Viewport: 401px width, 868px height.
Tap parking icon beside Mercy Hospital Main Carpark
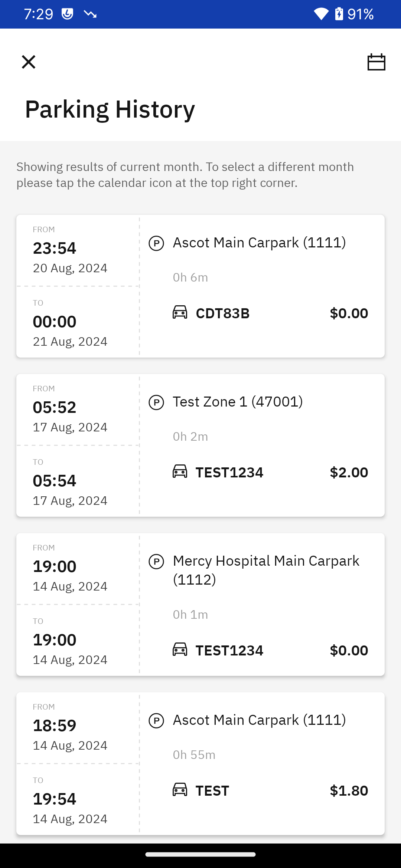[156, 562]
